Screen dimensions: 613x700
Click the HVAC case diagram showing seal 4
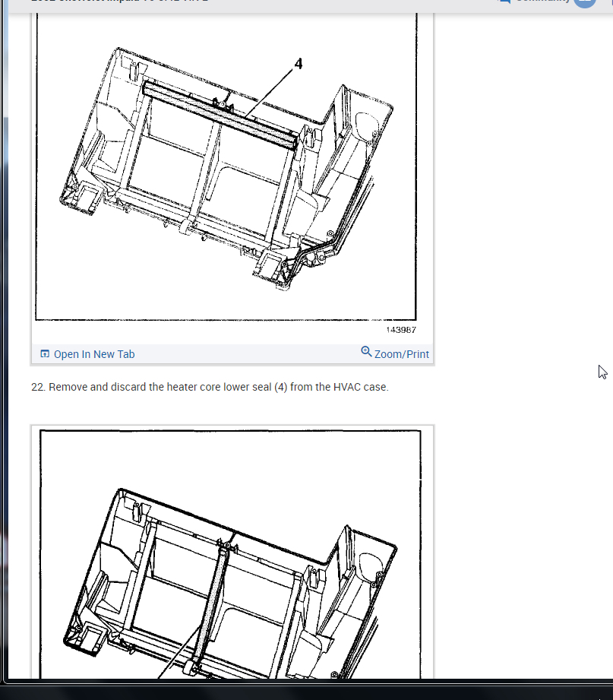226,166
